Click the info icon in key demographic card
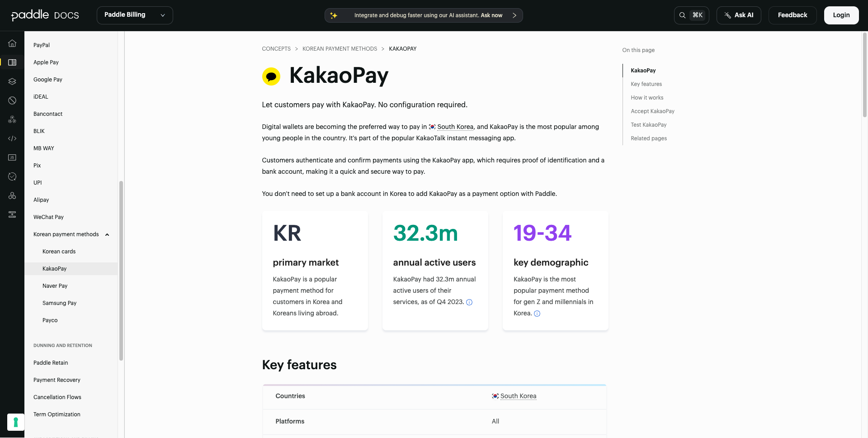Image resolution: width=868 pixels, height=438 pixels. (537, 314)
